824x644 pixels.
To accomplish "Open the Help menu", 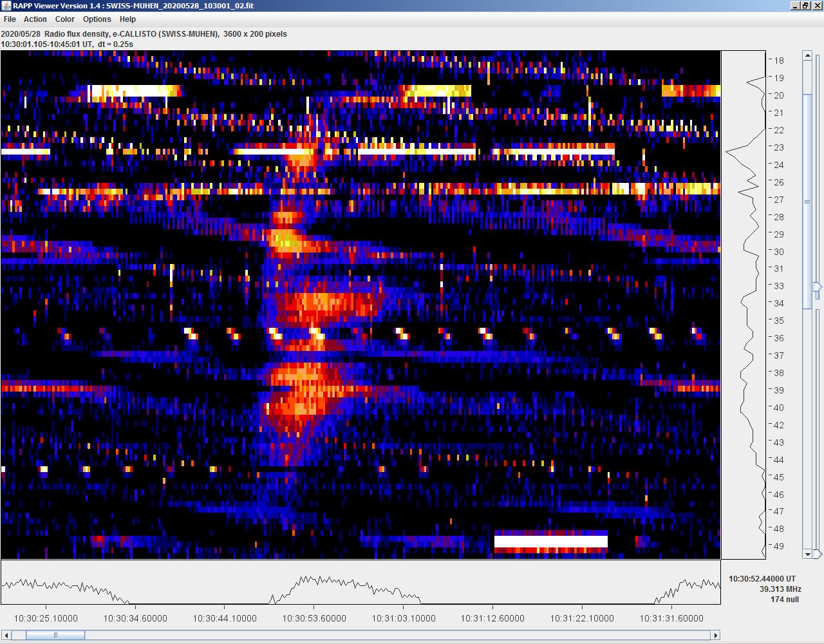I will point(128,19).
